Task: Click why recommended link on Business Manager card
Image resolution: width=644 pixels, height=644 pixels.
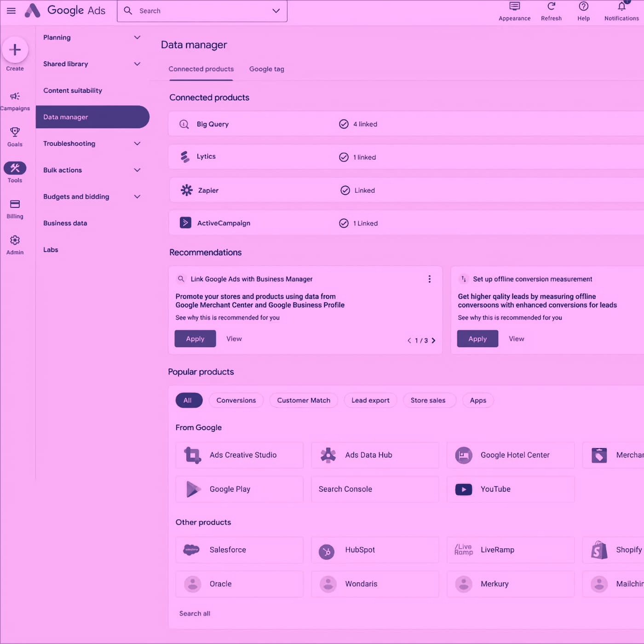Action: coord(227,317)
